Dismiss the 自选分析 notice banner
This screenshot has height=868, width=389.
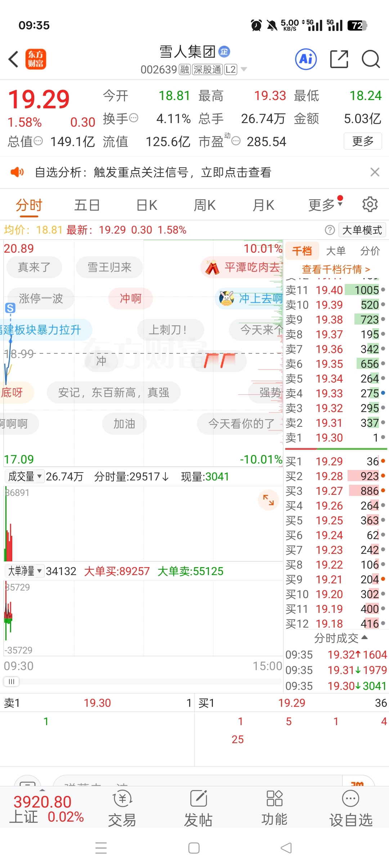click(x=375, y=172)
